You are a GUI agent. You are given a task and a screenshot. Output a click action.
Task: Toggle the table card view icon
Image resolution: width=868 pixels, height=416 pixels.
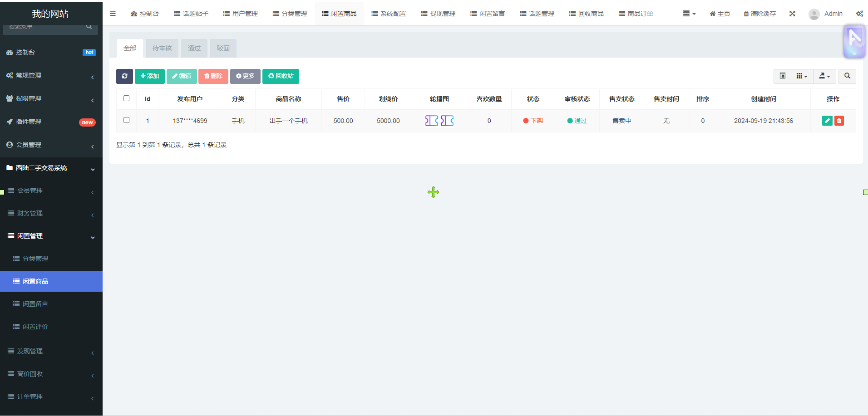point(783,76)
